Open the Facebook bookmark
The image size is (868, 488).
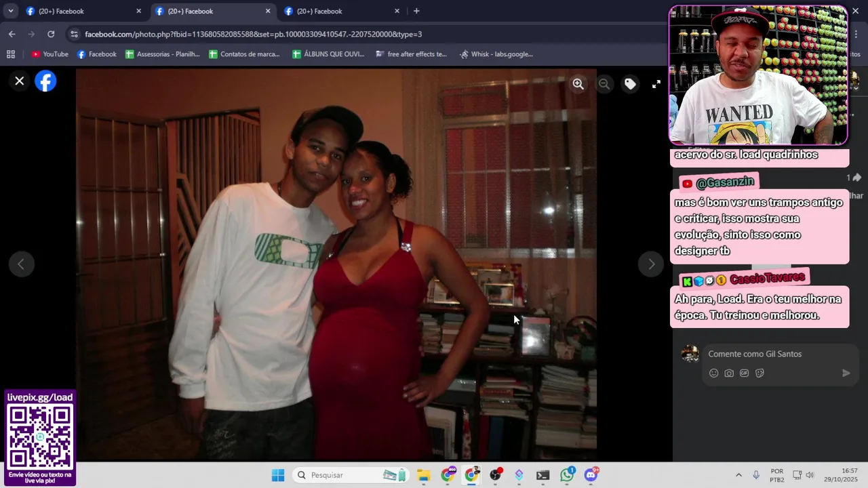click(96, 54)
